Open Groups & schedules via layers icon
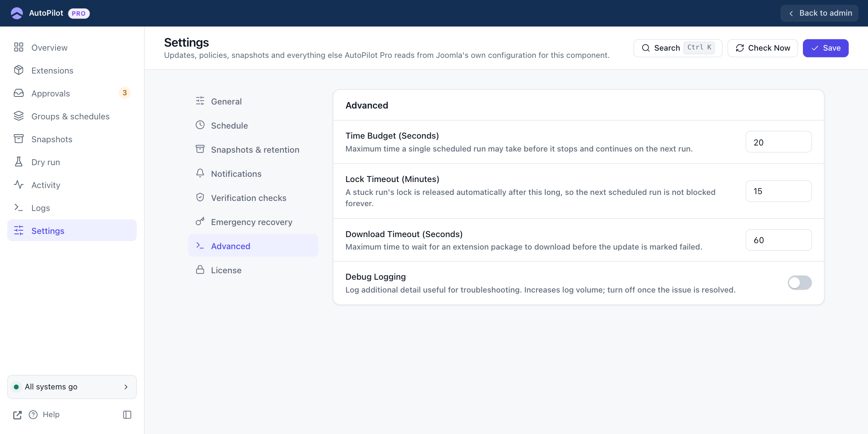868x434 pixels. pos(18,116)
